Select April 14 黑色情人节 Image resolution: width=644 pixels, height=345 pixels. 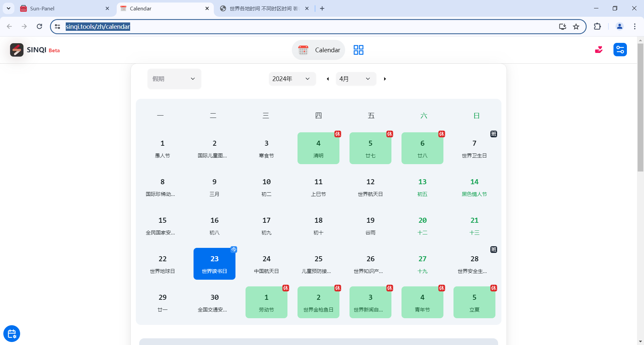point(474,187)
